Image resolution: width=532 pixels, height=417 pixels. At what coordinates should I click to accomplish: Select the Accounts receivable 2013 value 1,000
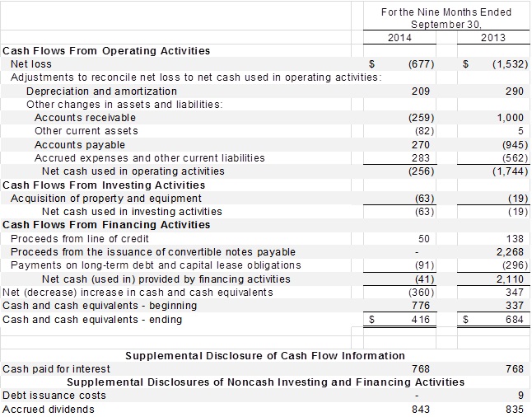point(511,118)
